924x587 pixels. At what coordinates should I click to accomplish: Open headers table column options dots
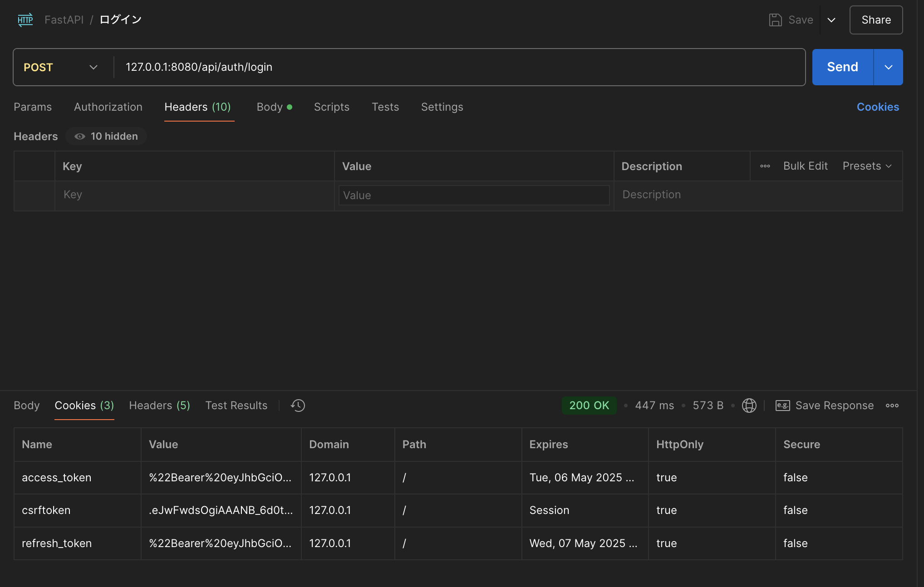[x=765, y=166]
